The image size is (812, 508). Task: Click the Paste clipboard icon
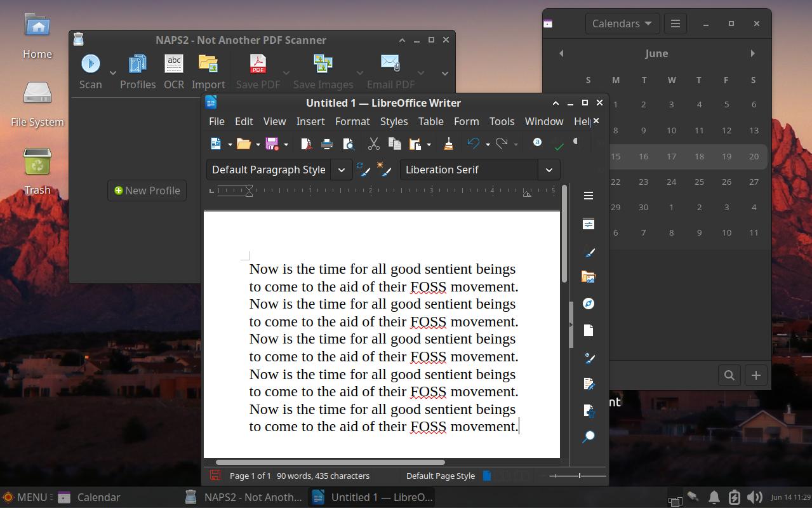coord(415,144)
